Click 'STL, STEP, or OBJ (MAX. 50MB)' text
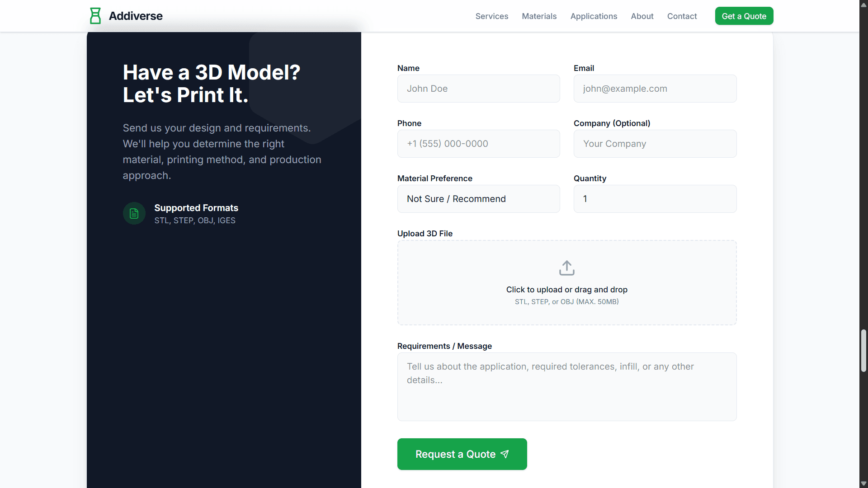Viewport: 868px width, 488px height. (567, 302)
